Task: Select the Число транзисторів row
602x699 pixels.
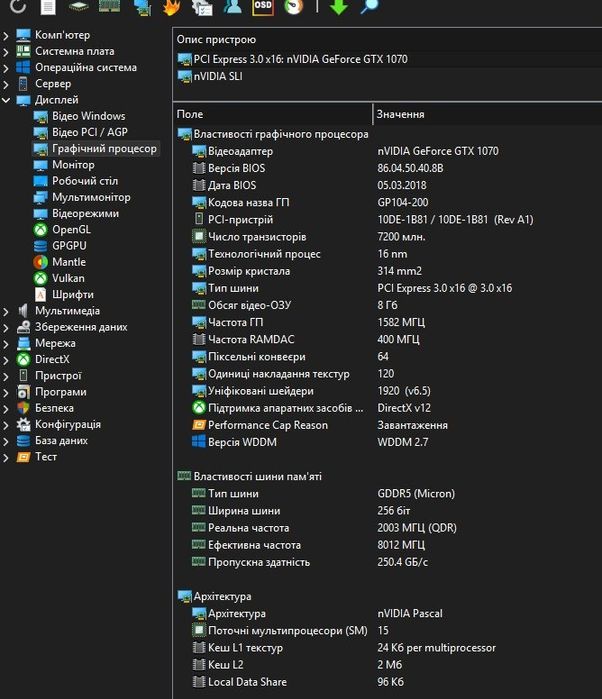Action: 388,237
